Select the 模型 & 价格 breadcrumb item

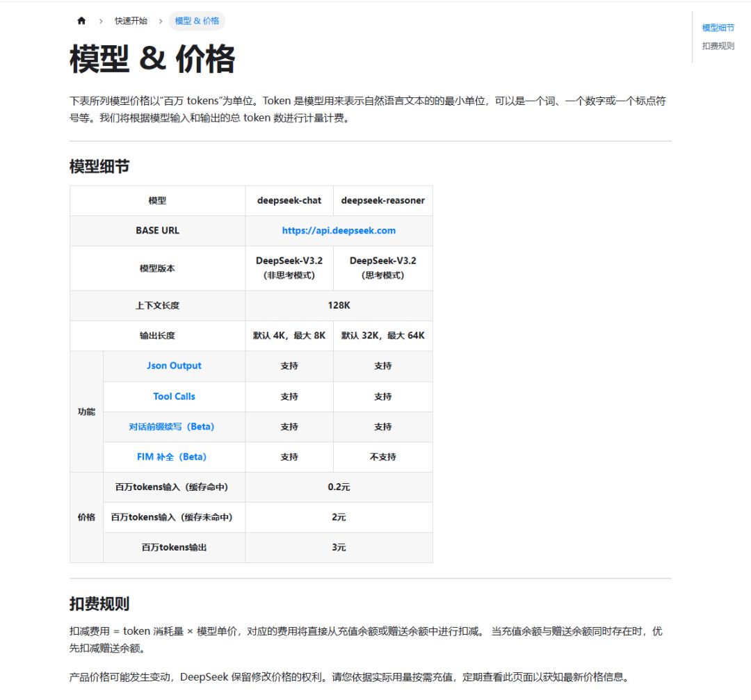[197, 21]
